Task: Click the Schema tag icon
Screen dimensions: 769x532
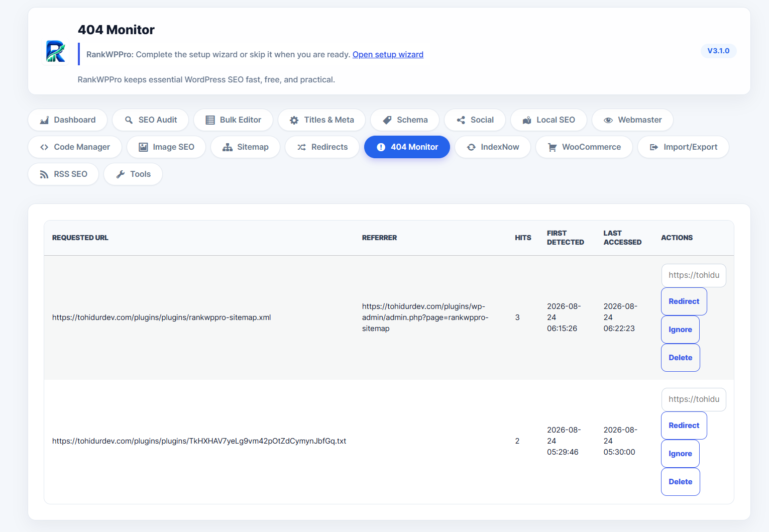Action: [387, 120]
